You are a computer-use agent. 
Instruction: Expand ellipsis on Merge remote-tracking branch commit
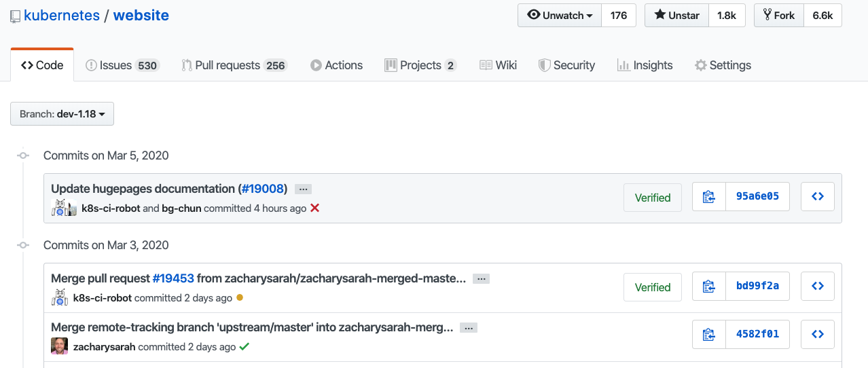tap(469, 328)
